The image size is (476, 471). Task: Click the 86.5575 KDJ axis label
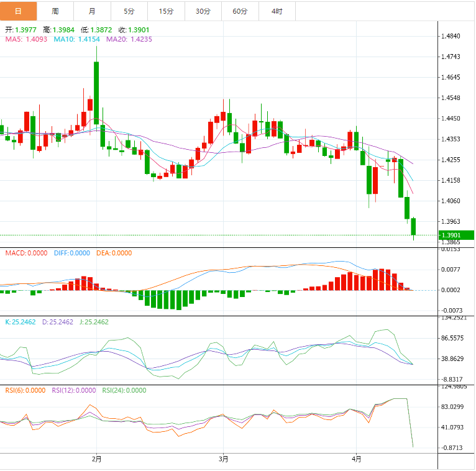click(x=452, y=339)
